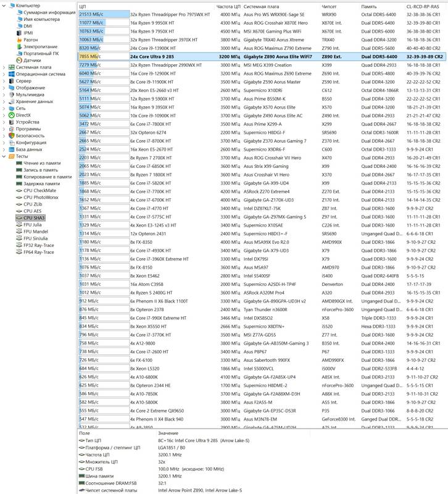Click the Операционная система Windows icon
This screenshot has width=448, height=494.
click(11, 74)
